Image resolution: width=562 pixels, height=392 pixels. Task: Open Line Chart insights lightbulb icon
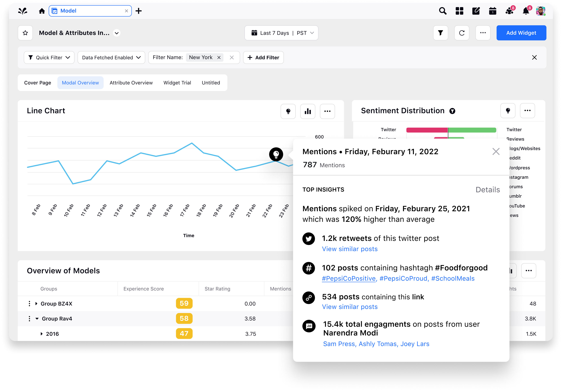pos(288,111)
